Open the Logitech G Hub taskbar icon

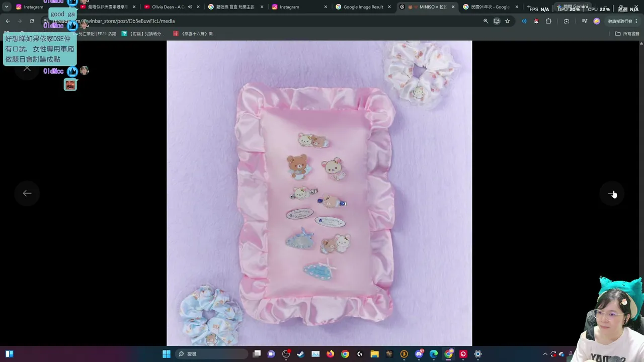coord(360,354)
